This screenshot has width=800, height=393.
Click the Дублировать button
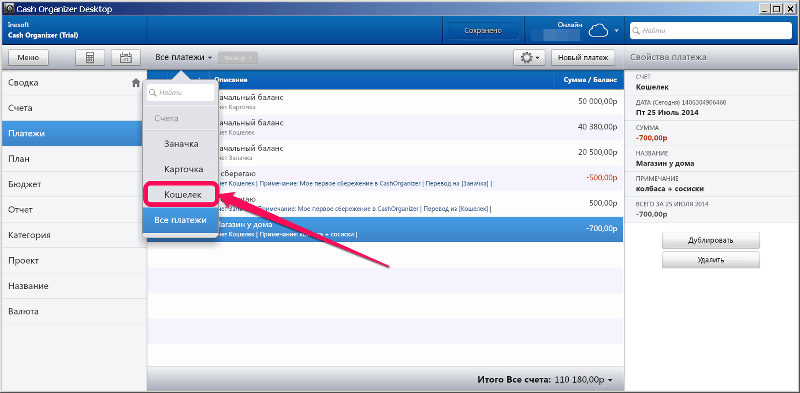(x=711, y=240)
